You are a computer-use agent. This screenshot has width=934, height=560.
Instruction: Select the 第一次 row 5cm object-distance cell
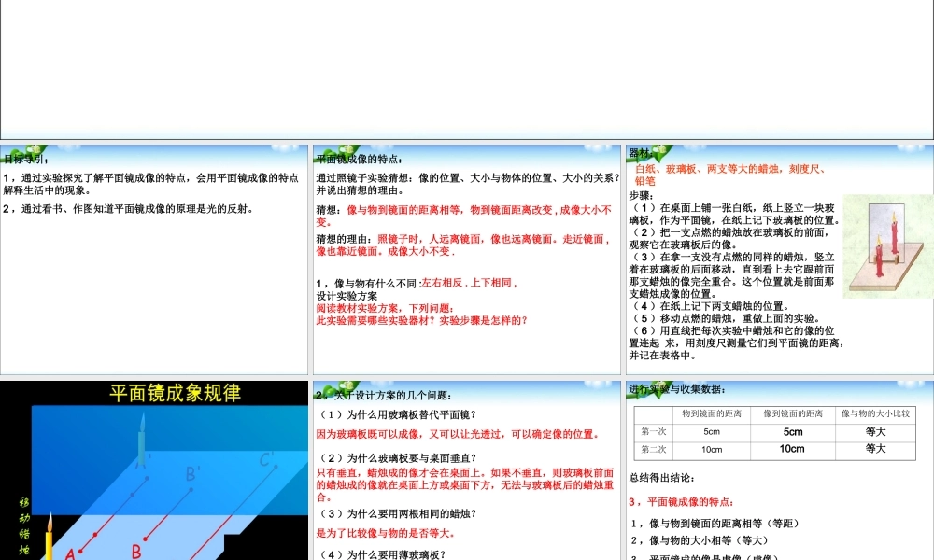(x=712, y=431)
